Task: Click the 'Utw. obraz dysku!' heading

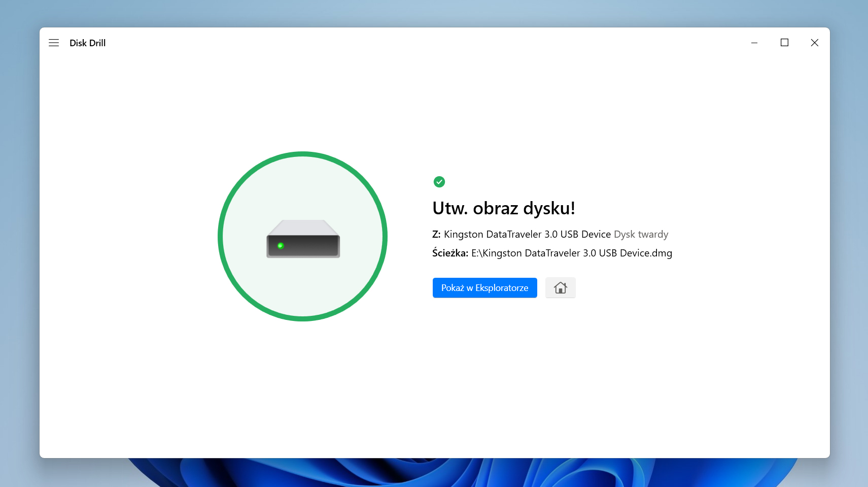Action: coord(504,208)
